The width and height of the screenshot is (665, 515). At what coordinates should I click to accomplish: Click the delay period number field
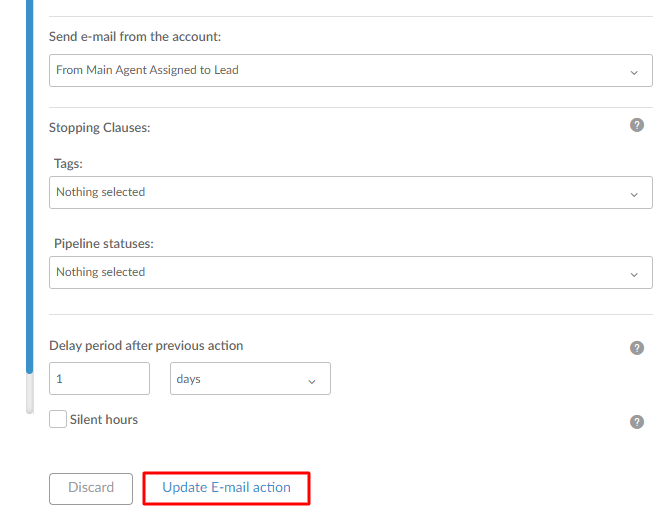pyautogui.click(x=99, y=378)
